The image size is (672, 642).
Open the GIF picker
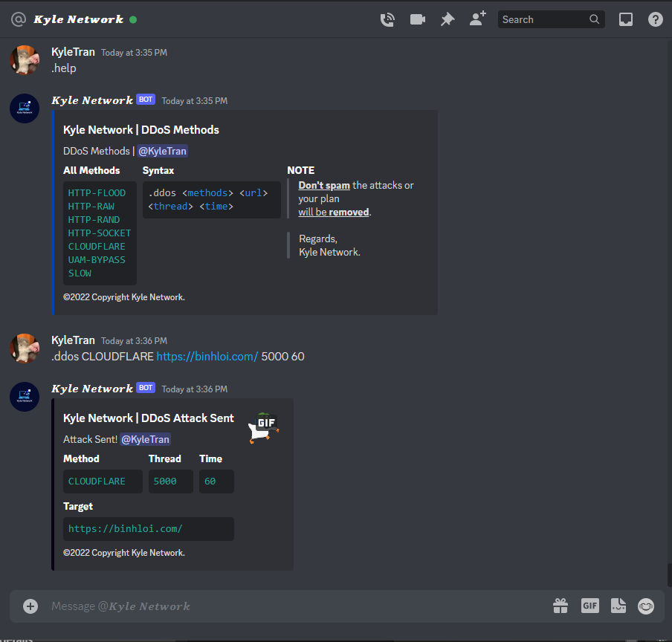[x=589, y=606]
